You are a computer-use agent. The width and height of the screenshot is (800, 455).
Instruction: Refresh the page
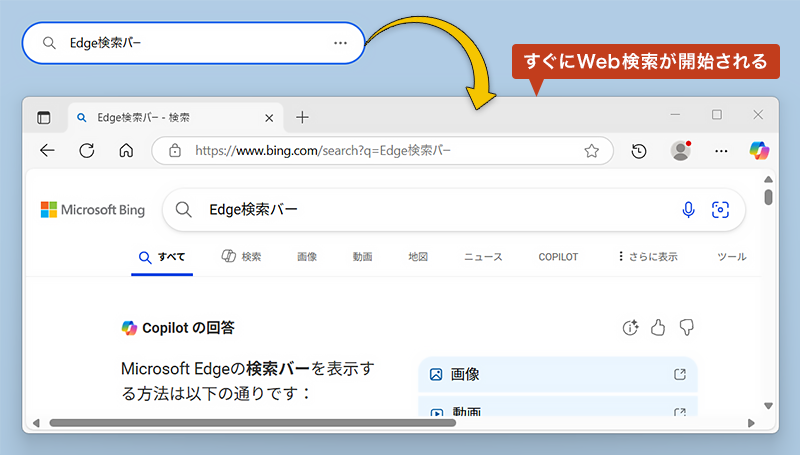click(x=87, y=150)
